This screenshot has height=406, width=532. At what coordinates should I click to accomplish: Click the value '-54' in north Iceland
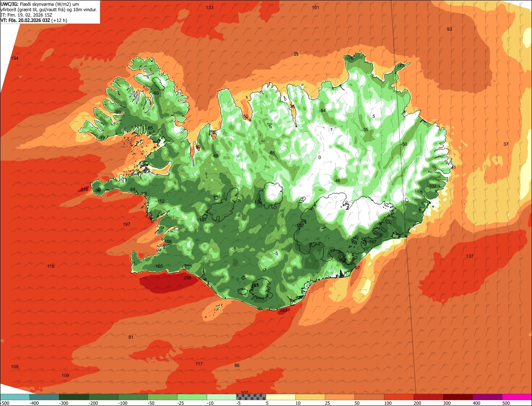(x=322, y=111)
